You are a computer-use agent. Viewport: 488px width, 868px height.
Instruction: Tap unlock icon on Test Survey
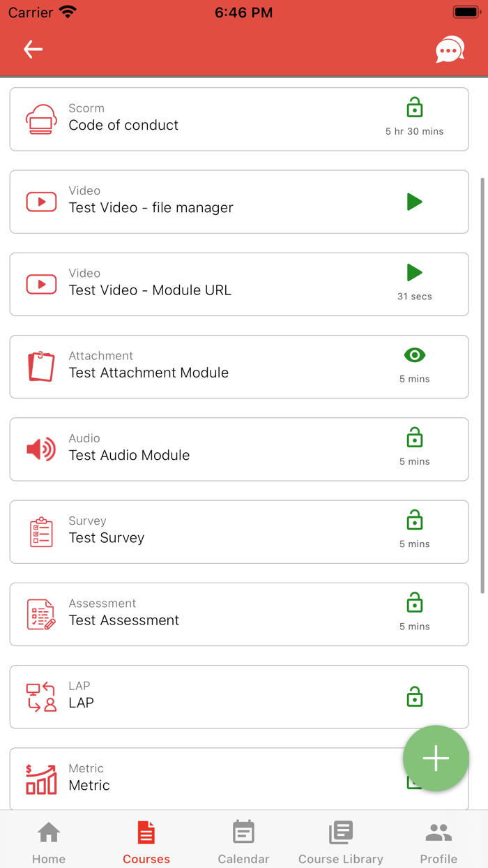tap(415, 520)
